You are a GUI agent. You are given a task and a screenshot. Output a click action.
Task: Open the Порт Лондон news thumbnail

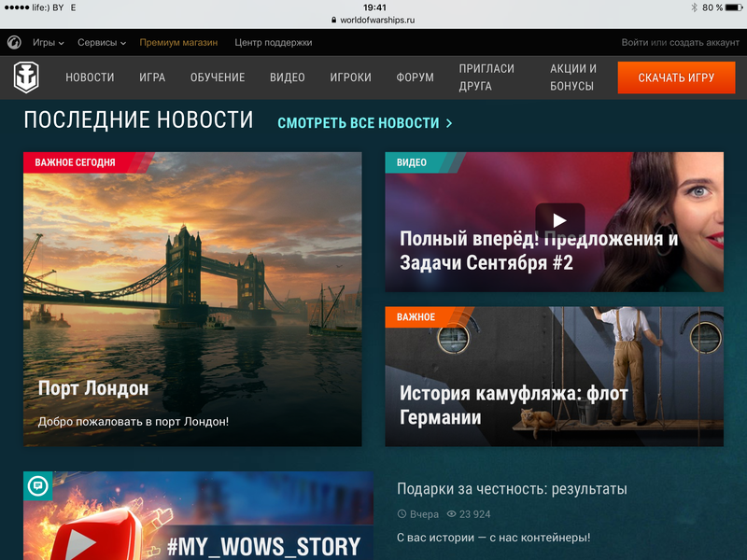[x=192, y=299]
